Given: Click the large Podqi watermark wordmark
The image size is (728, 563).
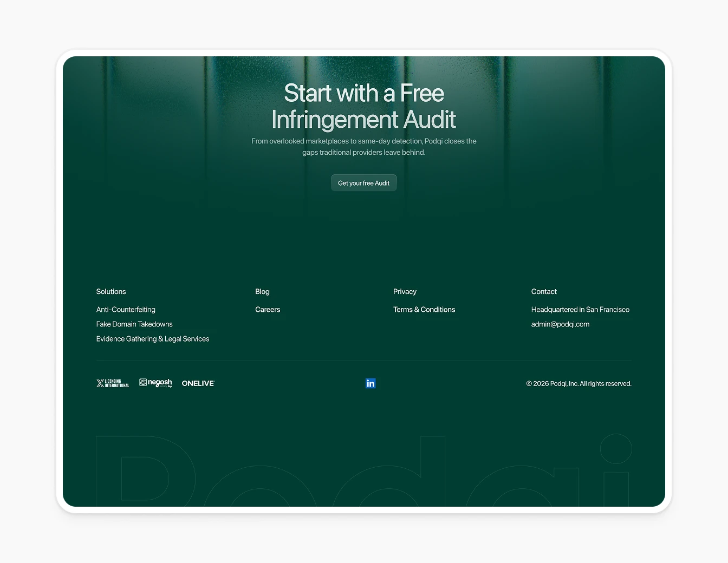Looking at the screenshot, I should [x=363, y=476].
